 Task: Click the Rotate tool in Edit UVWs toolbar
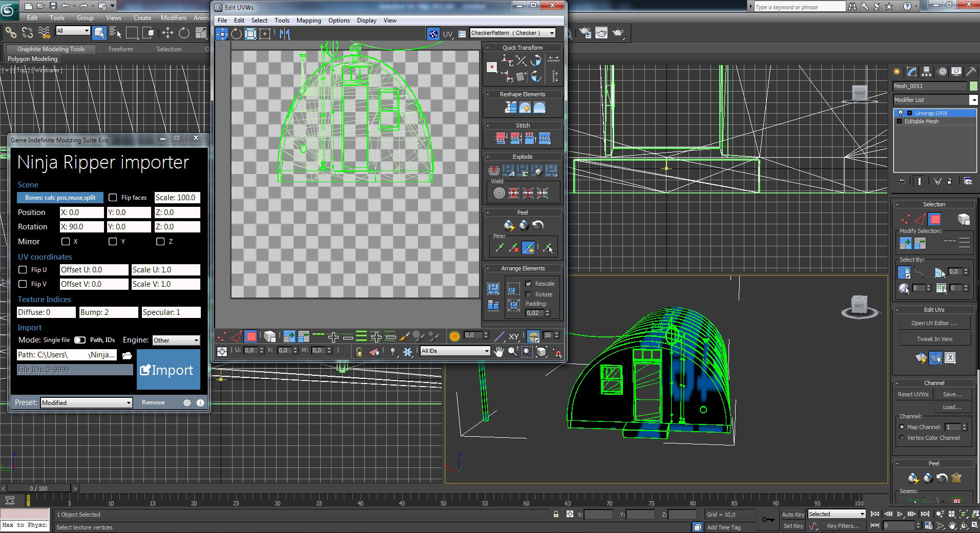(x=236, y=34)
